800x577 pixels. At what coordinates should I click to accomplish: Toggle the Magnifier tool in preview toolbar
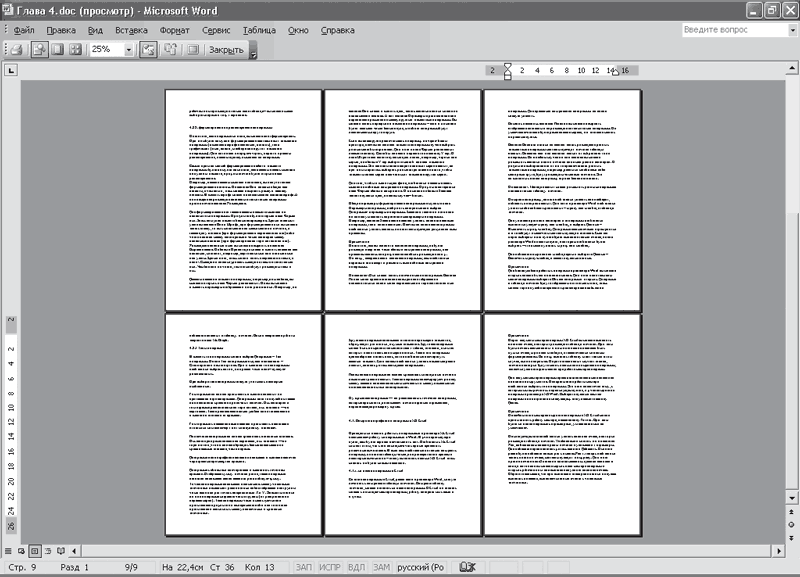click(x=39, y=49)
